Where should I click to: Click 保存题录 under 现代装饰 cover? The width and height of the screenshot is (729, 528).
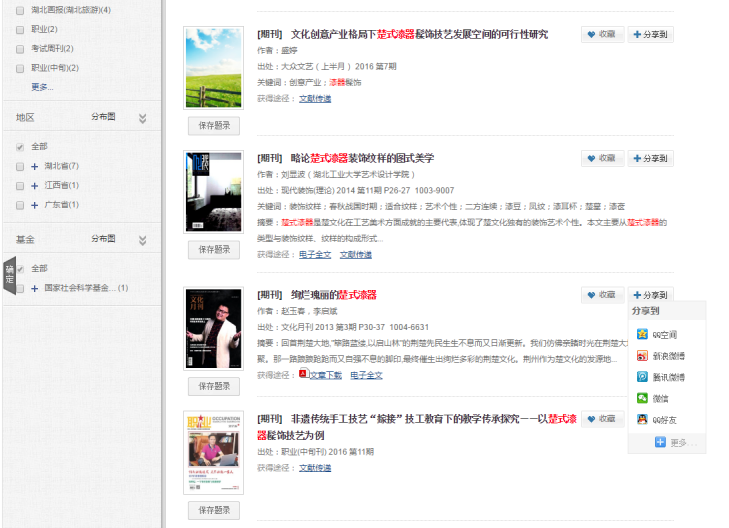tap(214, 250)
